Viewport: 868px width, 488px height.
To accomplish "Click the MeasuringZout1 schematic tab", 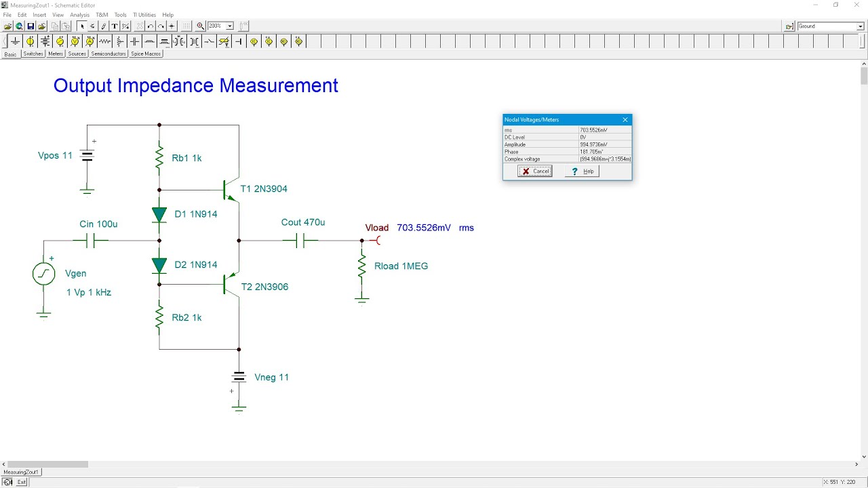I will (21, 472).
